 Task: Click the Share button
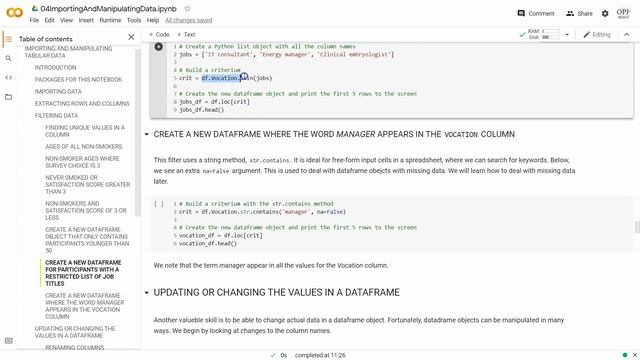pyautogui.click(x=579, y=13)
